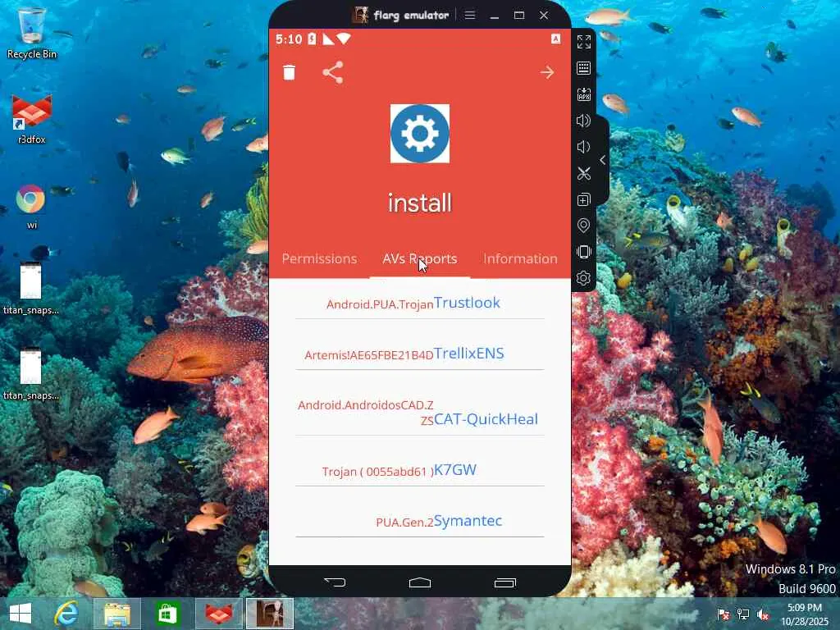Collapse the emulator sidebar with chevron
This screenshot has height=630, width=840.
point(603,160)
